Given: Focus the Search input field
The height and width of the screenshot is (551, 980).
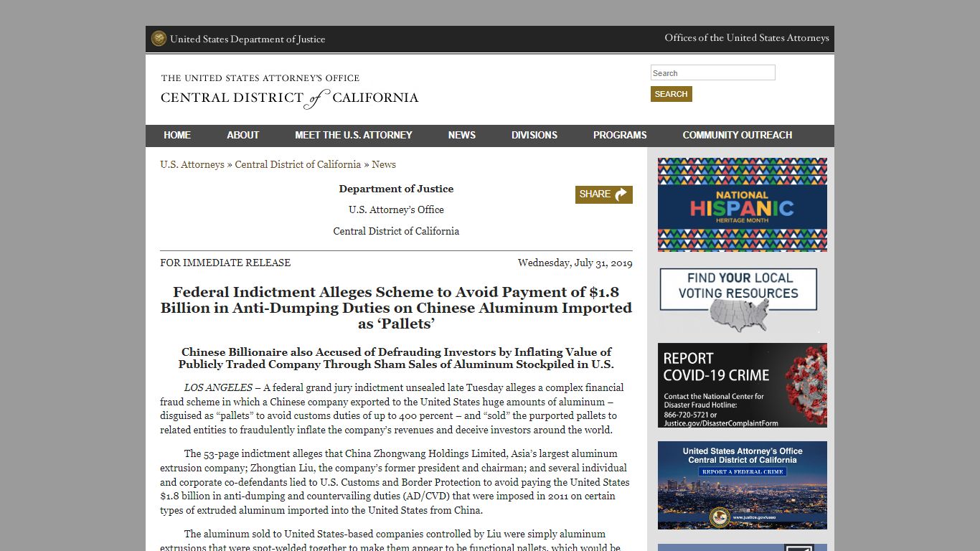Looking at the screenshot, I should pyautogui.click(x=712, y=73).
